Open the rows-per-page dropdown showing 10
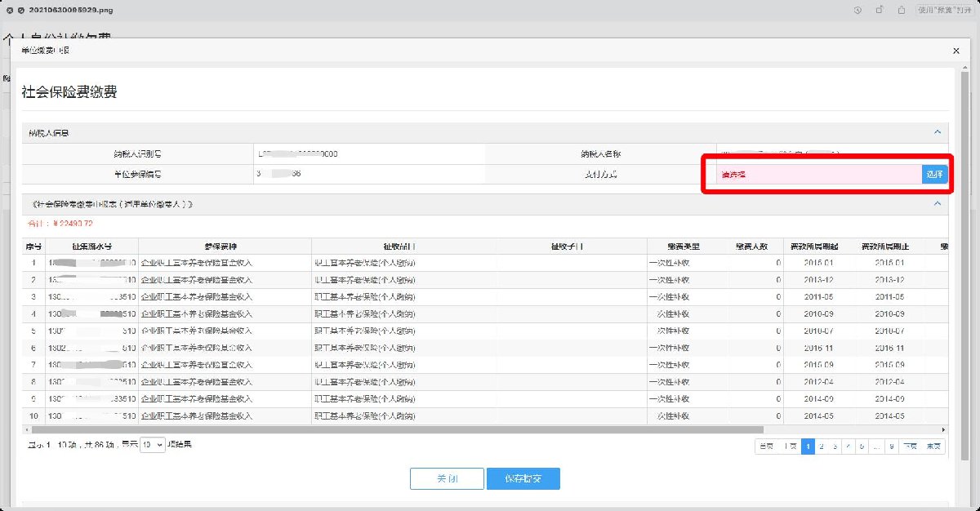The height and width of the screenshot is (511, 980). pos(152,446)
